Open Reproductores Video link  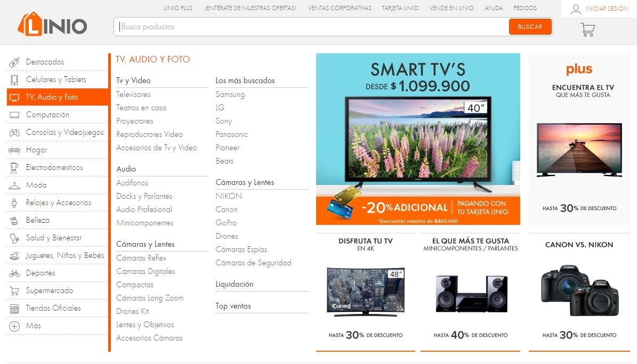coord(149,134)
